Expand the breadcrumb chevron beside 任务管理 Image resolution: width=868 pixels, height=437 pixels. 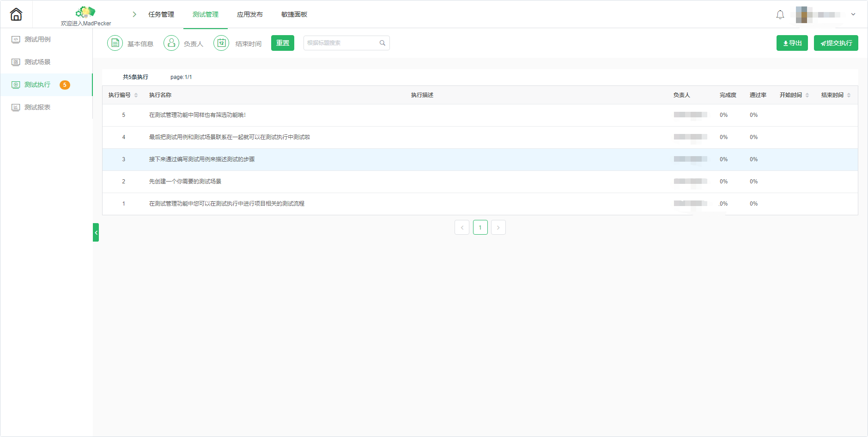coord(134,14)
